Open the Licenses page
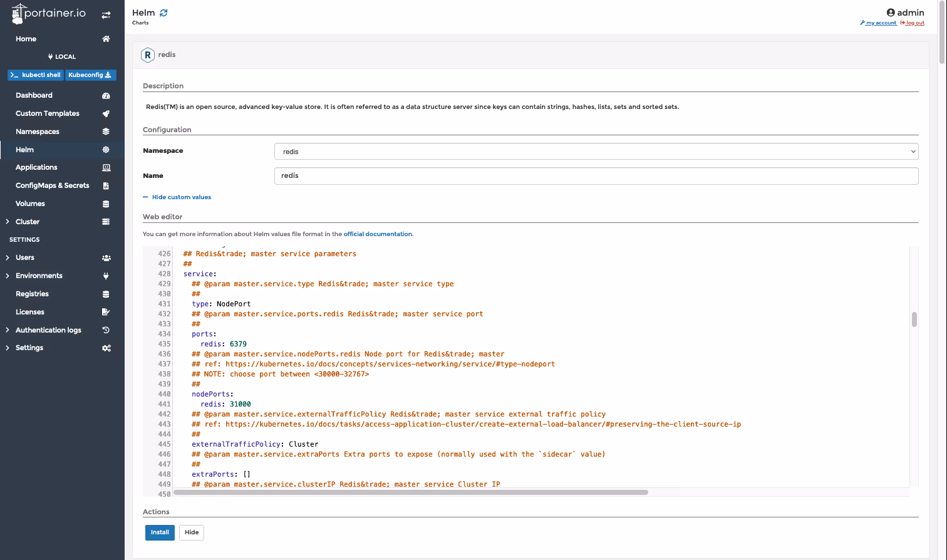 [30, 312]
